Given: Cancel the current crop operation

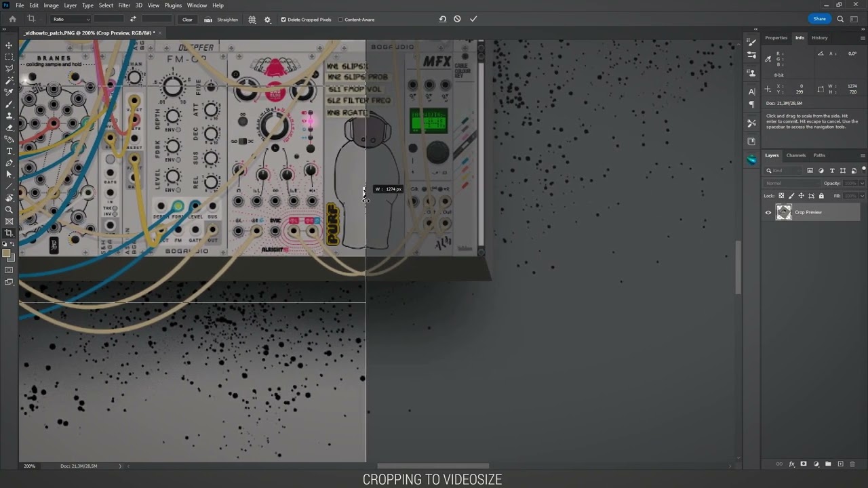Looking at the screenshot, I should [x=457, y=19].
